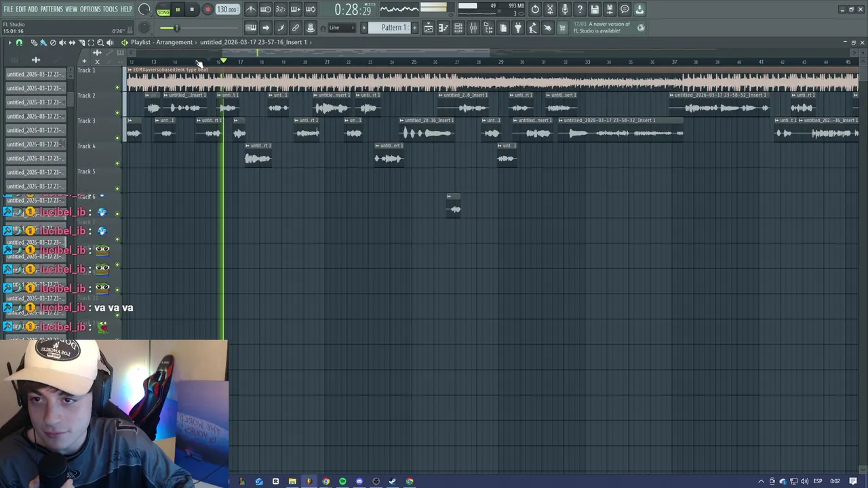Toggle the metronome icon
This screenshot has width=868, height=488.
coord(251,9)
